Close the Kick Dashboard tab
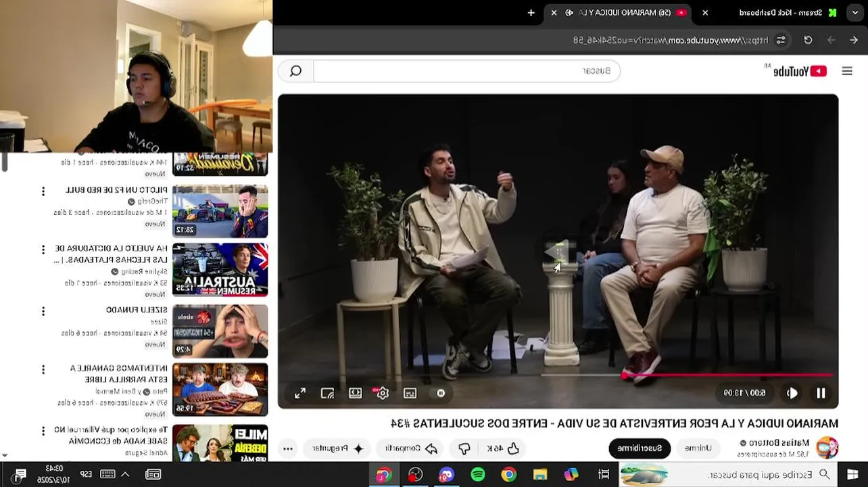Image resolution: width=868 pixels, height=487 pixels. tap(705, 13)
